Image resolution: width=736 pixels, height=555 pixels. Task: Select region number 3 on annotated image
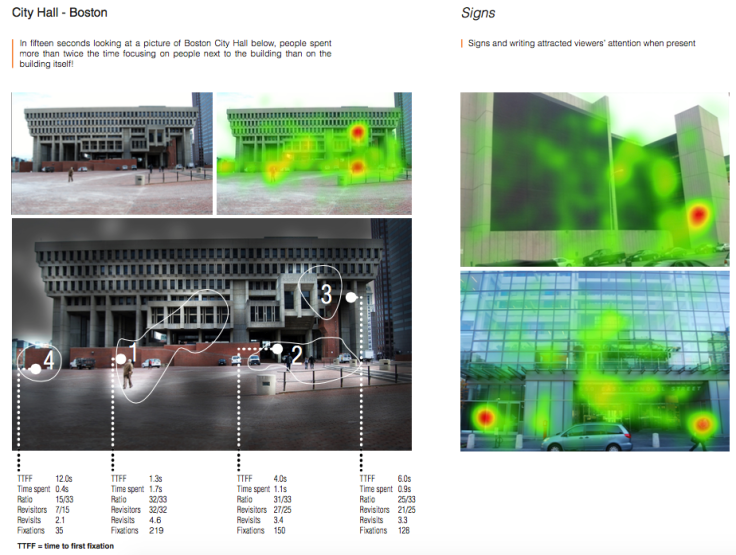click(326, 294)
